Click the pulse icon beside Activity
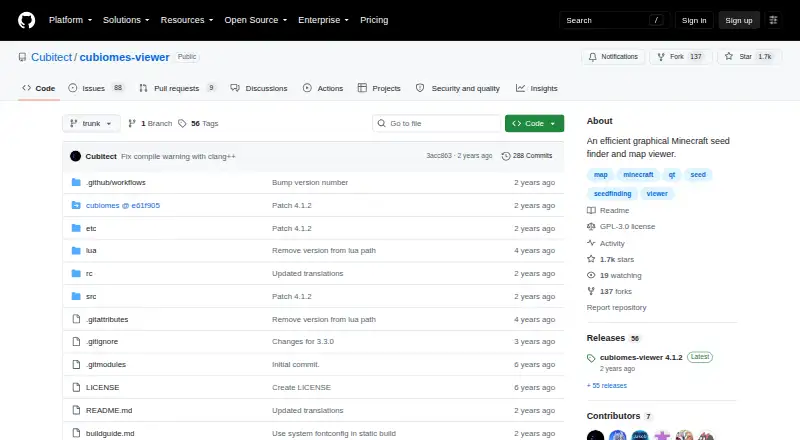Screen dimensions: 800x440 591,243
